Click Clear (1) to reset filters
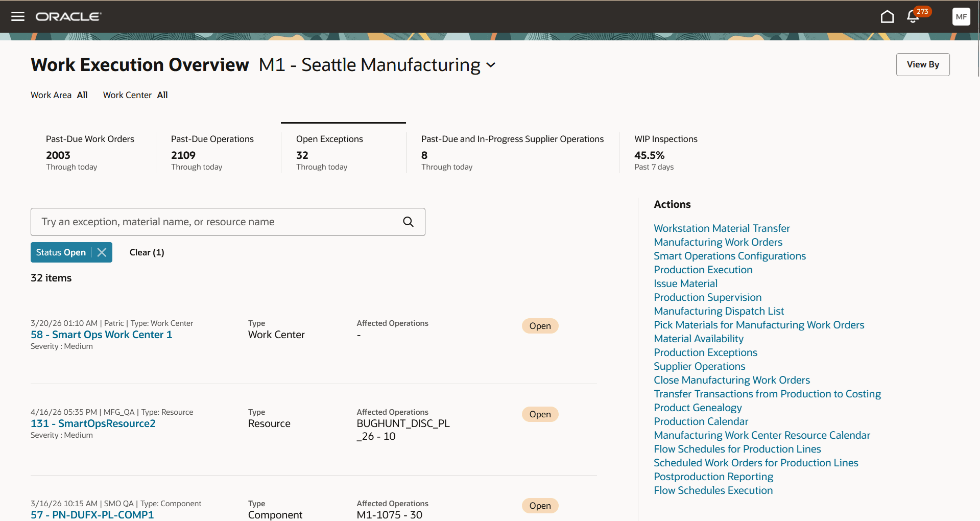Viewport: 980px width, 521px height. coord(147,252)
